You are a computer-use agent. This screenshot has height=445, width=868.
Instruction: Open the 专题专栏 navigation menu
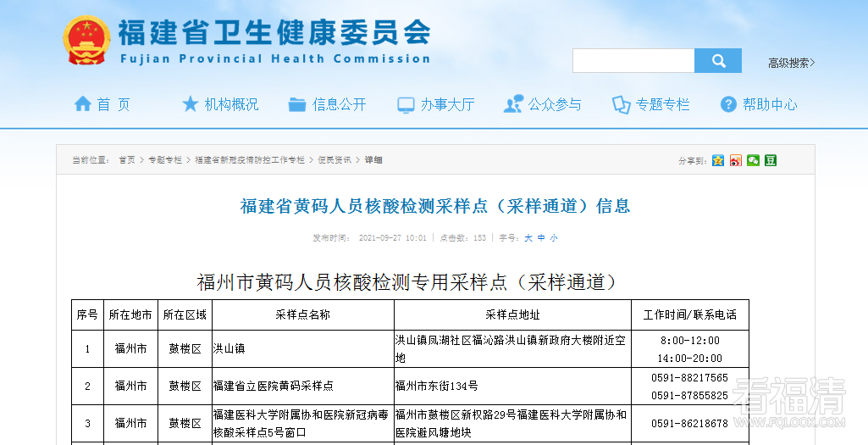point(662,104)
